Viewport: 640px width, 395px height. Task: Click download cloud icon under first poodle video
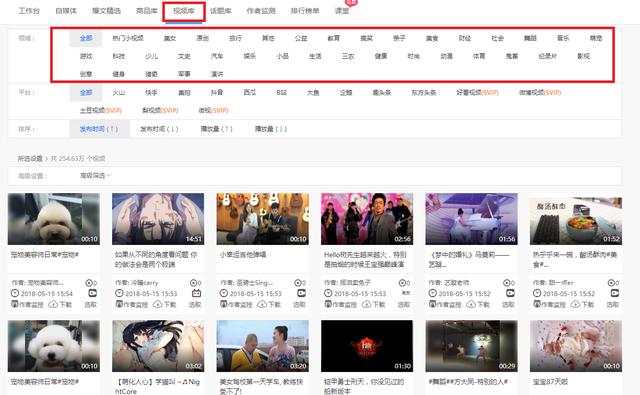tap(53, 304)
